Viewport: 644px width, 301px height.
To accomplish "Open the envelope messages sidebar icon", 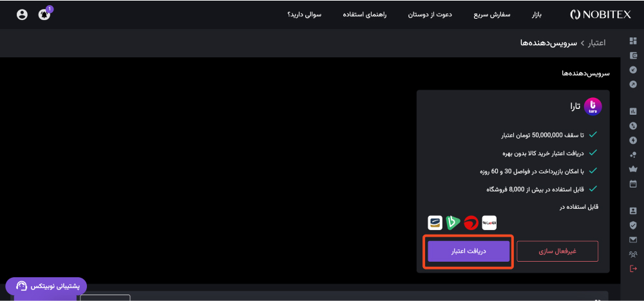I will 633,240.
